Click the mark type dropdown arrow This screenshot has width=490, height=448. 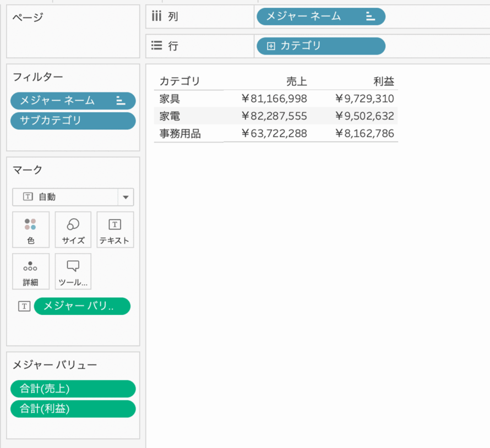point(126,197)
